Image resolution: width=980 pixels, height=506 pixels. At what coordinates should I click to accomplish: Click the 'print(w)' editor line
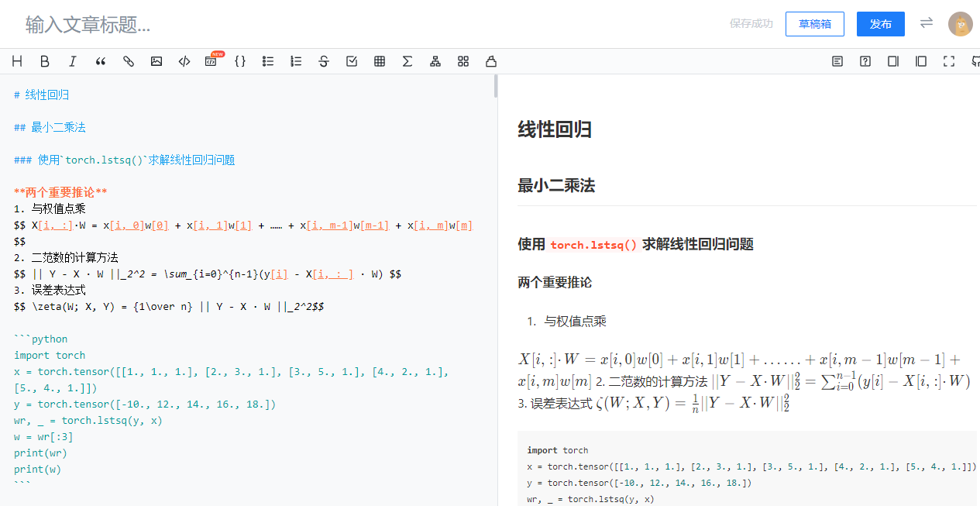point(37,469)
